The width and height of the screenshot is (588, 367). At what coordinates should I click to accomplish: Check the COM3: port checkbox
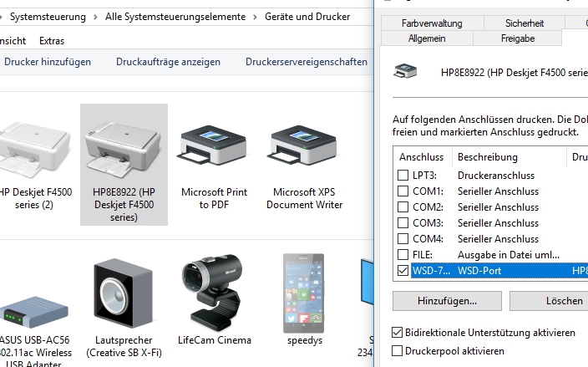click(403, 223)
